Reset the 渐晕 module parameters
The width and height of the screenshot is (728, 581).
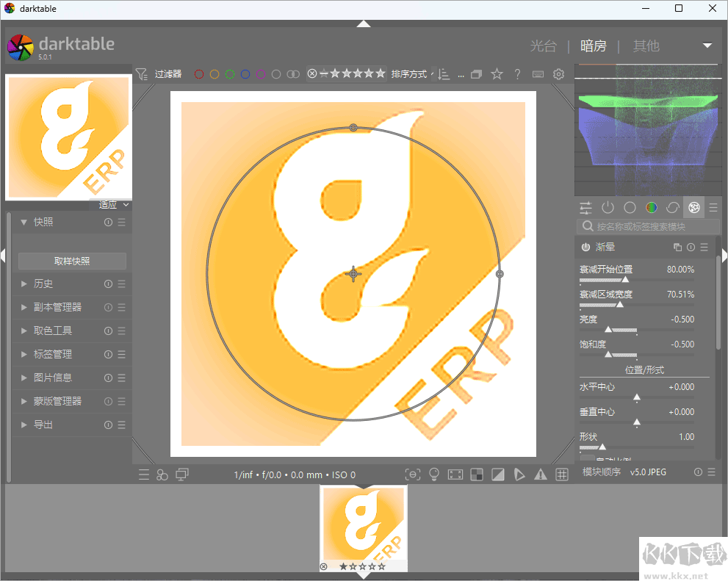[691, 248]
